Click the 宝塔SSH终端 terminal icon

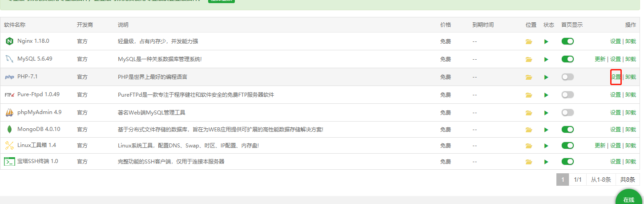coord(9,161)
